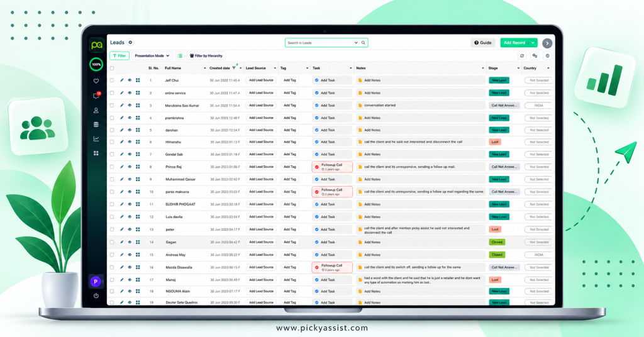Click Add Task in the Gondal Sab row

332,154
